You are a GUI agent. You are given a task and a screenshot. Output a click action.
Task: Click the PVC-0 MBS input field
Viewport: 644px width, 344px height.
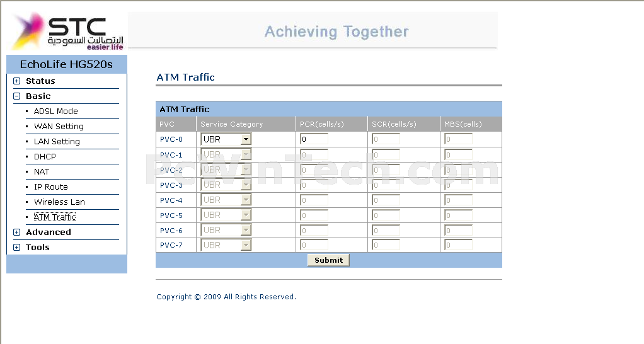click(x=458, y=139)
